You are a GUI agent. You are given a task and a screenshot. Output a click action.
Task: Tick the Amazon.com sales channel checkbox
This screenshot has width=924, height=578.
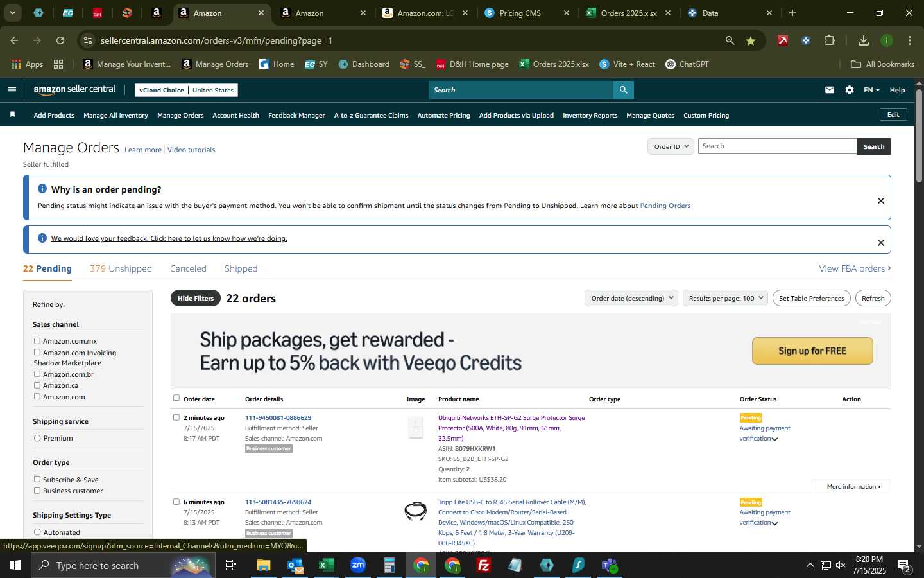pos(37,396)
